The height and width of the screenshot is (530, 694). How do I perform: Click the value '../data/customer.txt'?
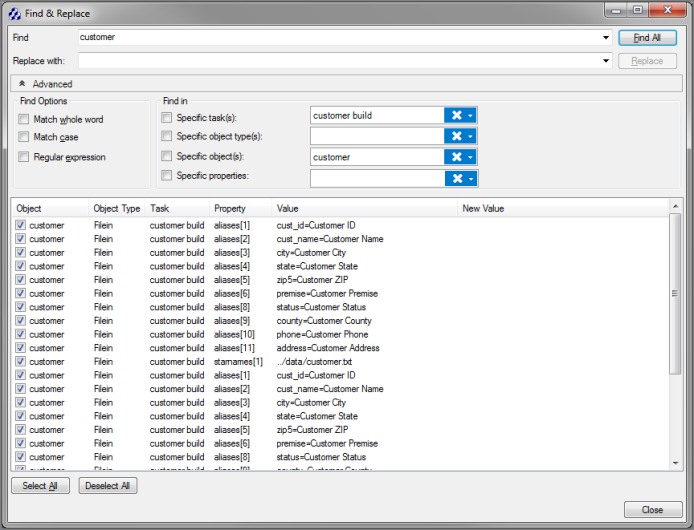coord(314,362)
